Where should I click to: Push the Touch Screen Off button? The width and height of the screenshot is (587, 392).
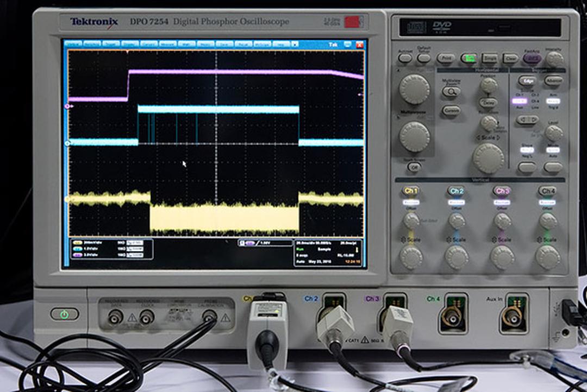[414, 167]
